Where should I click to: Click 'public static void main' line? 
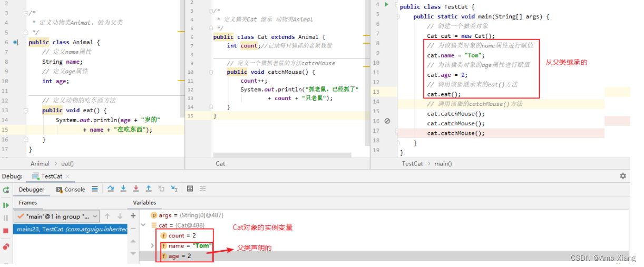pos(482,16)
